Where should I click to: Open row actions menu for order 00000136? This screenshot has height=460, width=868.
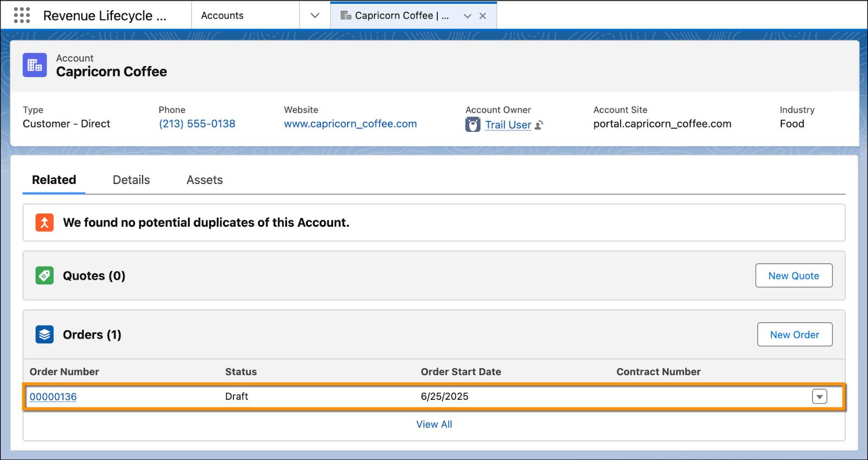(819, 397)
